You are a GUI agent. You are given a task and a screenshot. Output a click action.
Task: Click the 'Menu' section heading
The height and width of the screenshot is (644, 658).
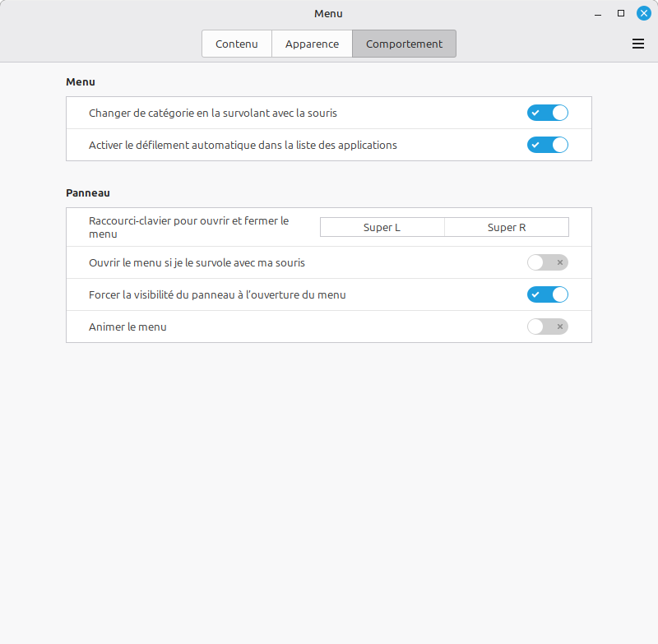(x=81, y=82)
